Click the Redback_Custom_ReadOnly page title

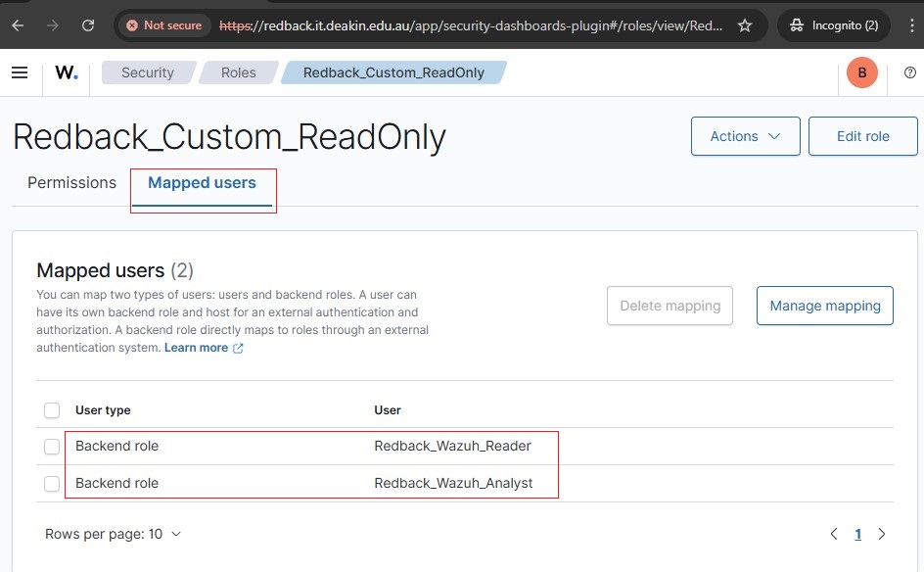(229, 137)
